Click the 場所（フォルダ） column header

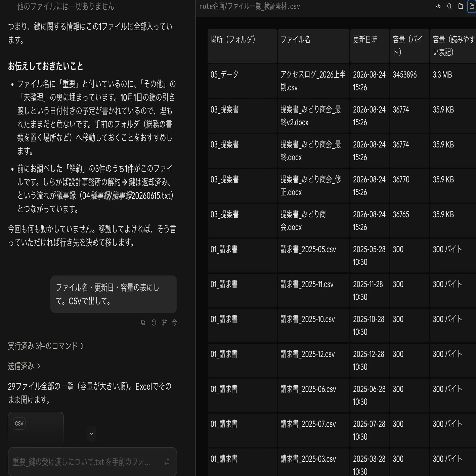pyautogui.click(x=242, y=46)
